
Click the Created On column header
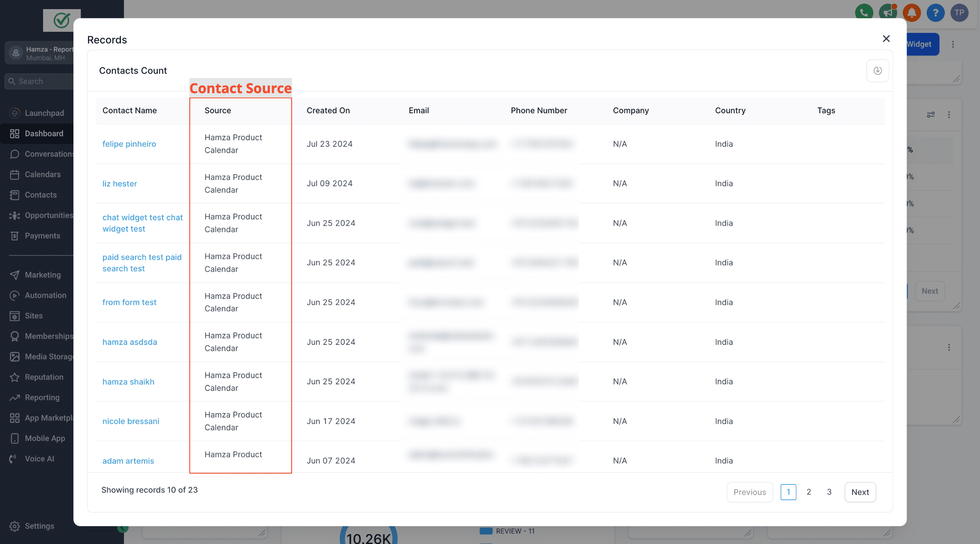328,110
